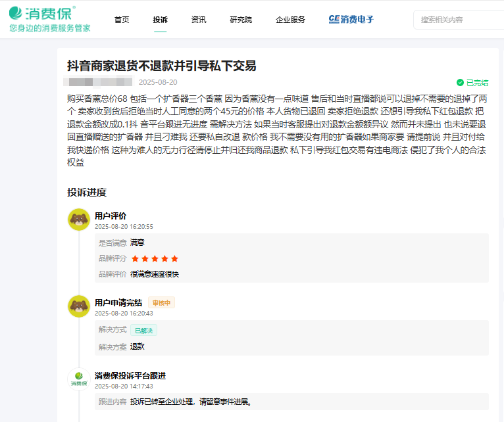
Task: Click the 消费保投诉平台跟进 entry title
Action: (130, 375)
